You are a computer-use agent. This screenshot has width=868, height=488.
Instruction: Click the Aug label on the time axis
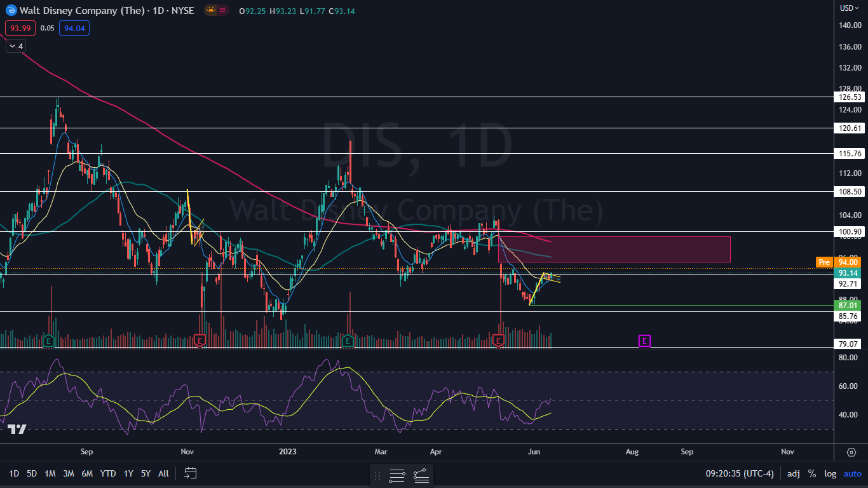click(632, 452)
